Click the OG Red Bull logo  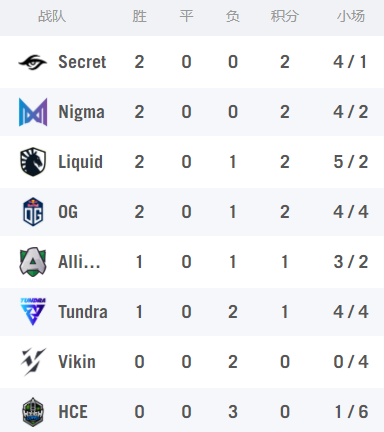pos(33,212)
